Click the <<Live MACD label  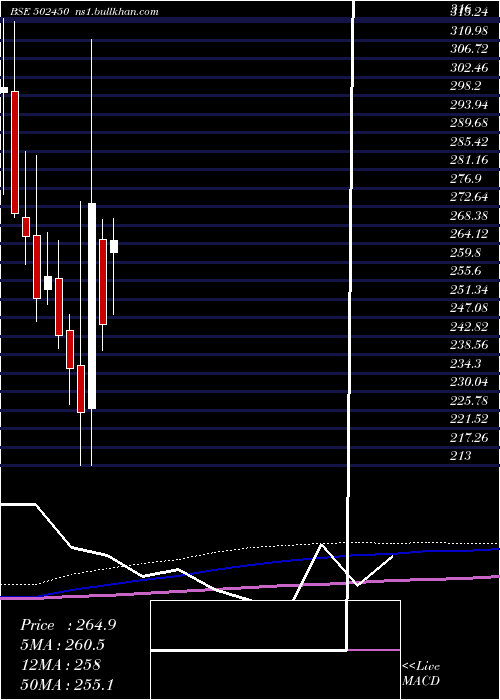(x=421, y=674)
